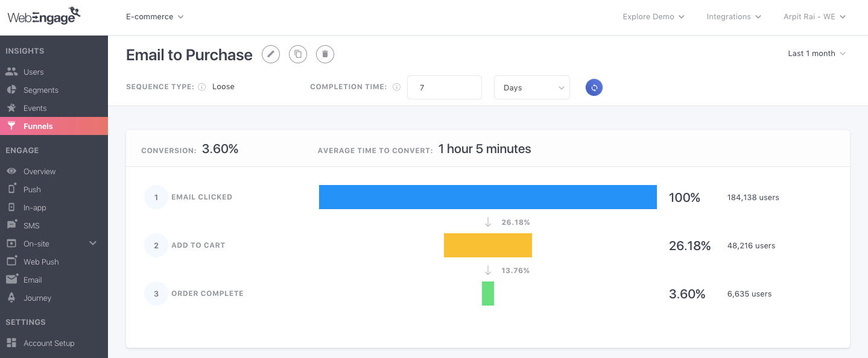Click the blue refresh funnel button
Viewport: 868px width, 358px height.
point(594,87)
